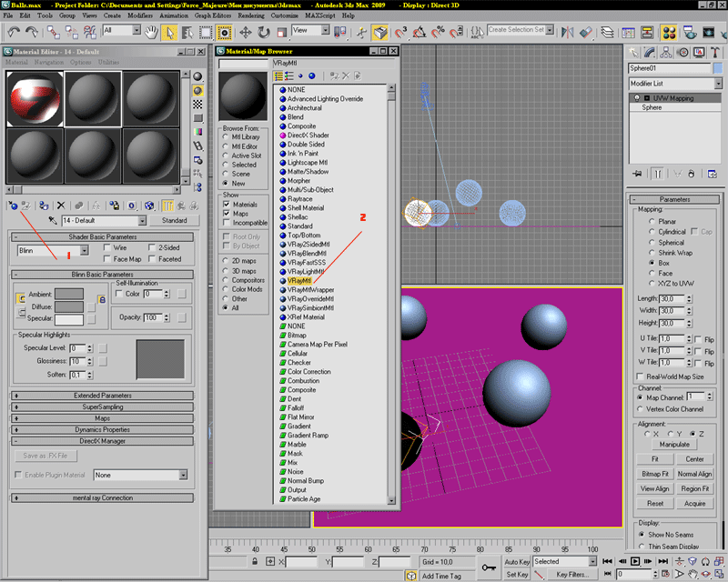Viewport: 728px width, 582px height.
Task: Click Get Material icon in Material Editor
Action: click(13, 206)
